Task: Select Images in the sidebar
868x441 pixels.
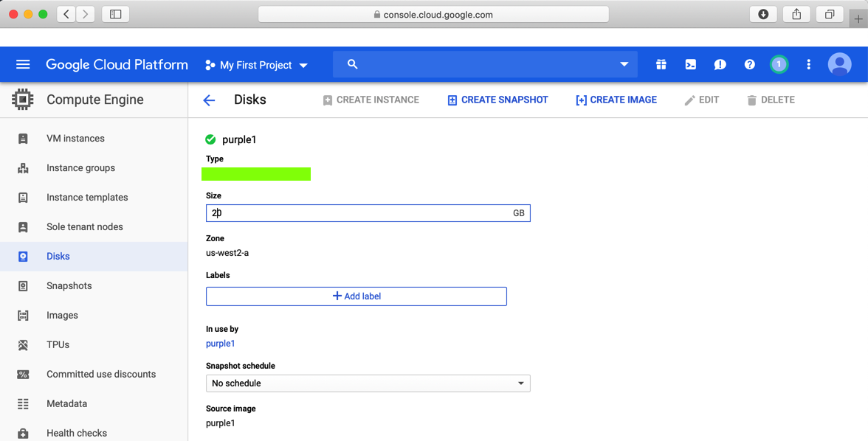Action: (62, 316)
